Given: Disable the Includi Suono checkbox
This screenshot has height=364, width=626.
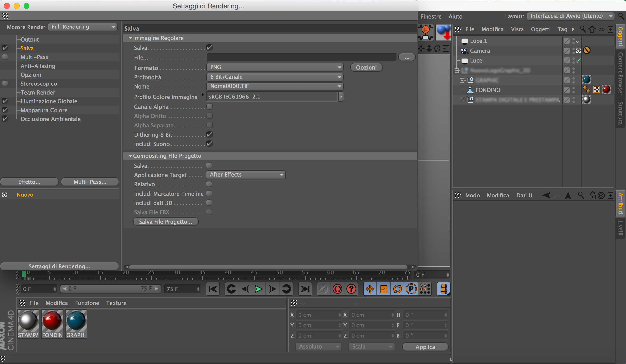Looking at the screenshot, I should 209,144.
